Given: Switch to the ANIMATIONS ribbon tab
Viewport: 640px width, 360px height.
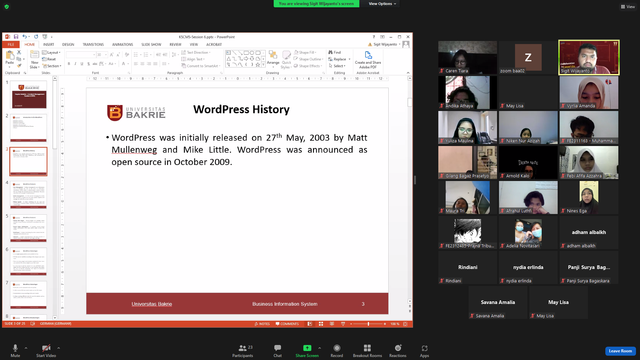Looking at the screenshot, I should click(122, 44).
